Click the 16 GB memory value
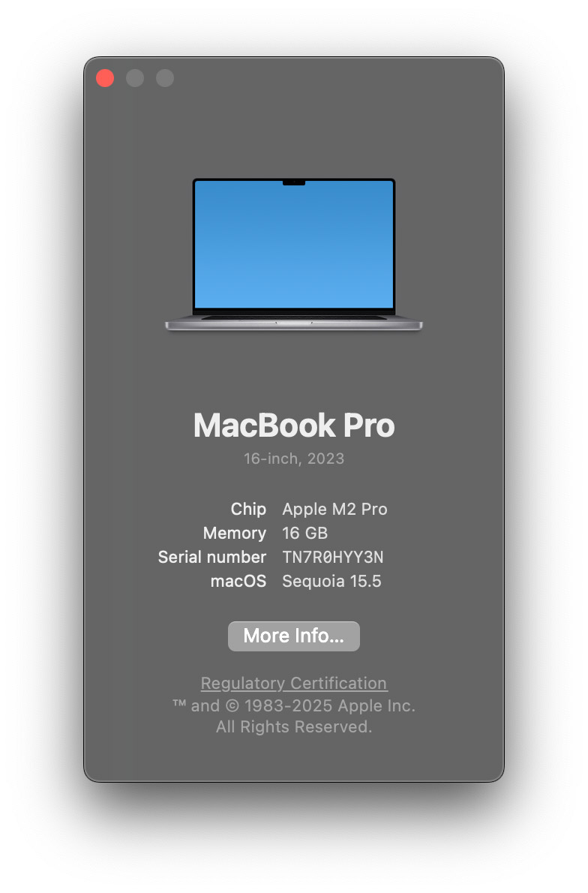The width and height of the screenshot is (588, 893). pos(305,533)
